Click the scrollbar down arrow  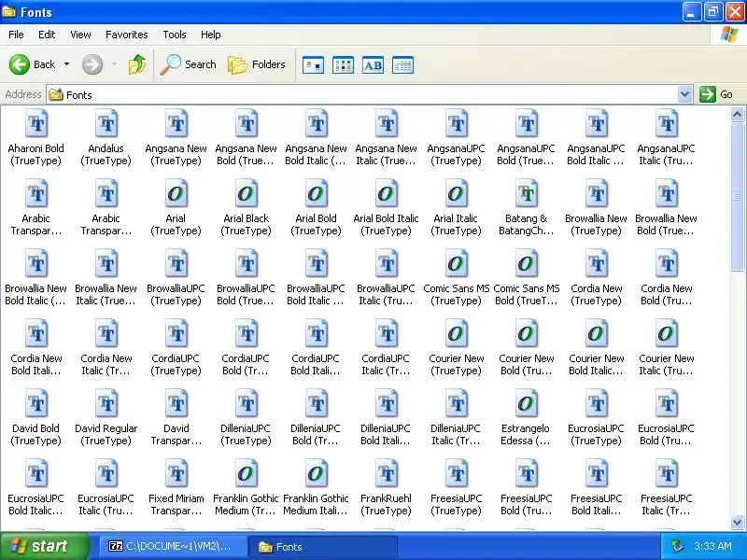tap(737, 522)
